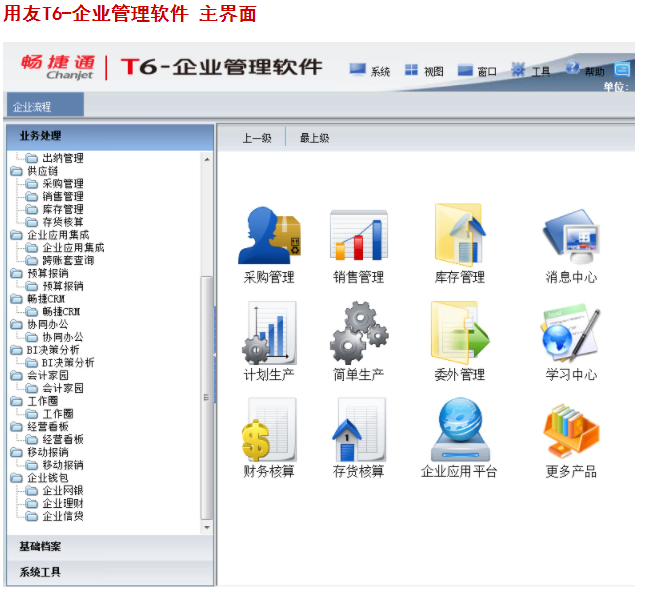Open the 系统 menu in header
671x592 pixels.
pyautogui.click(x=369, y=71)
